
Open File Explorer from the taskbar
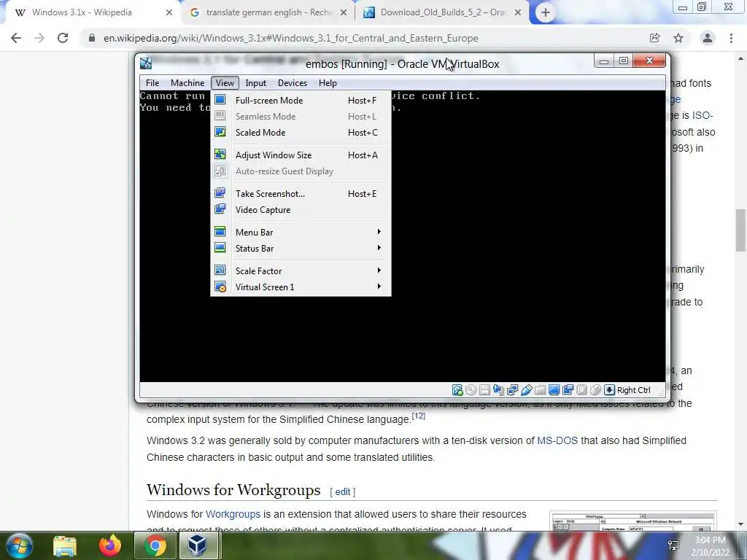pos(65,546)
